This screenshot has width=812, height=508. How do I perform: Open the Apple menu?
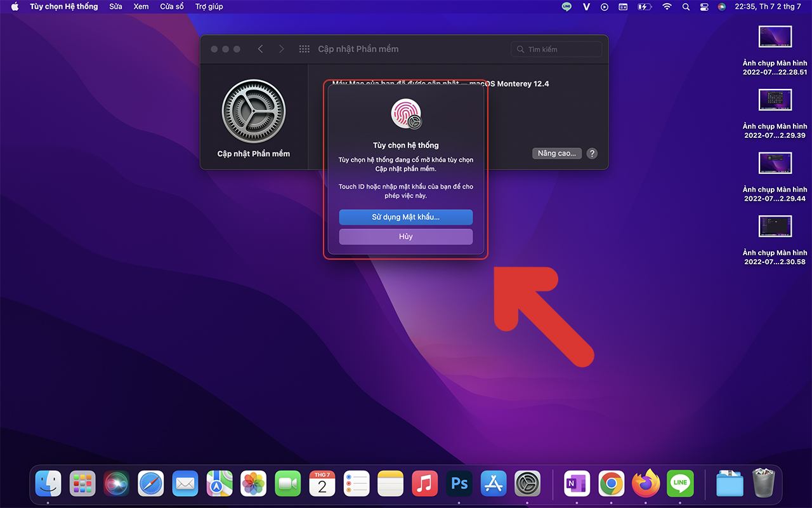15,6
